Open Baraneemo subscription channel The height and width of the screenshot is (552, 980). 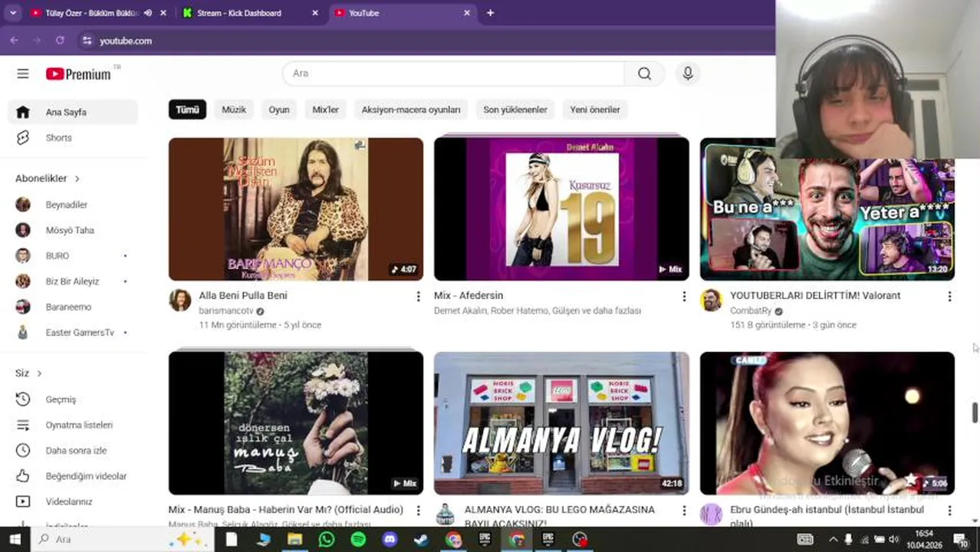(73, 307)
